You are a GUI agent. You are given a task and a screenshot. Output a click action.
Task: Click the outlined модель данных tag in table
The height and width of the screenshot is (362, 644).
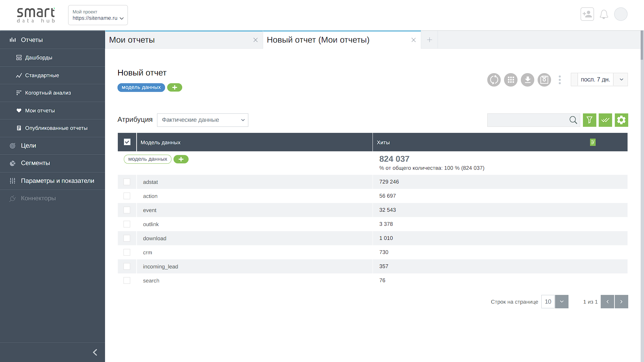(148, 159)
